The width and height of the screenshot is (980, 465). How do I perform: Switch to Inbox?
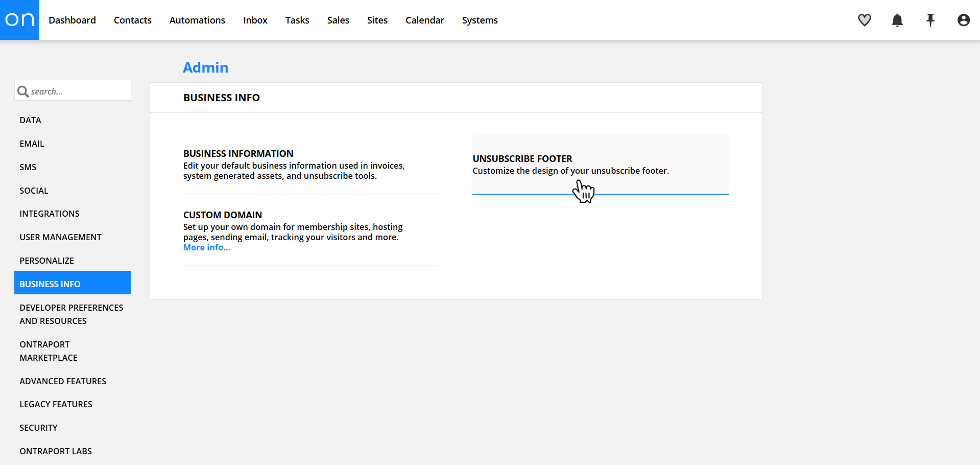(255, 20)
